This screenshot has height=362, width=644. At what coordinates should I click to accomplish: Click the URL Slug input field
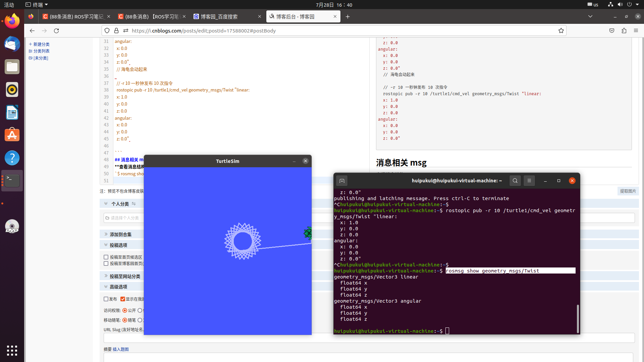click(369, 338)
